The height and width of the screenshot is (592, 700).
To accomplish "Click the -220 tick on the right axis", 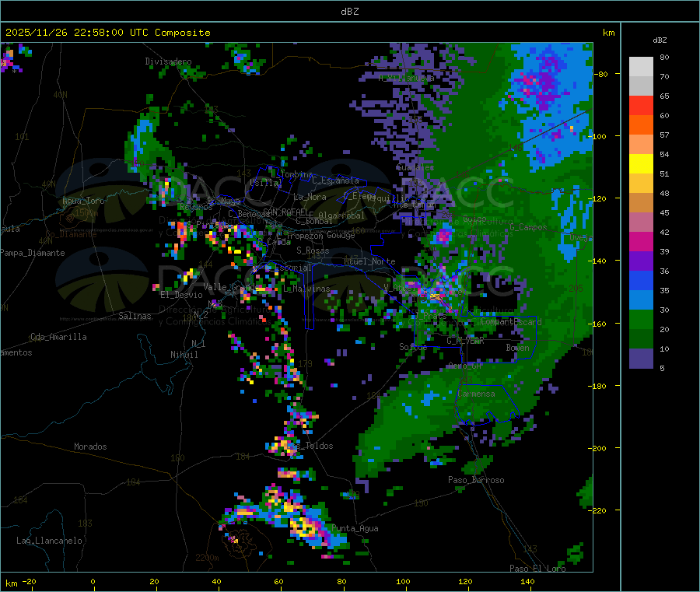I will point(598,510).
